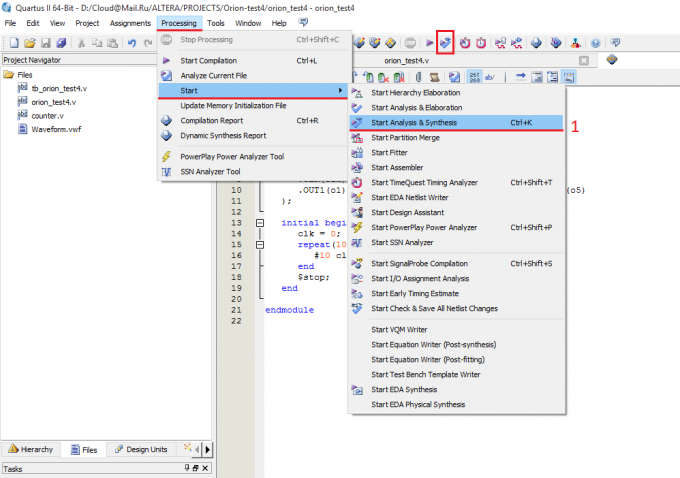Image resolution: width=680 pixels, height=478 pixels.
Task: Select Start Assembler
Action: click(456, 167)
